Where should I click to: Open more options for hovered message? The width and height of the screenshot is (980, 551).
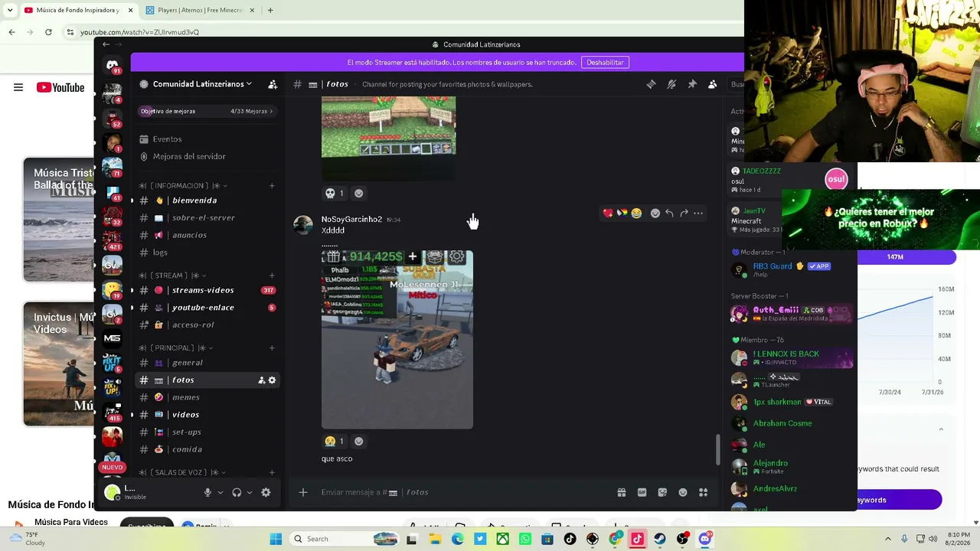coord(698,214)
